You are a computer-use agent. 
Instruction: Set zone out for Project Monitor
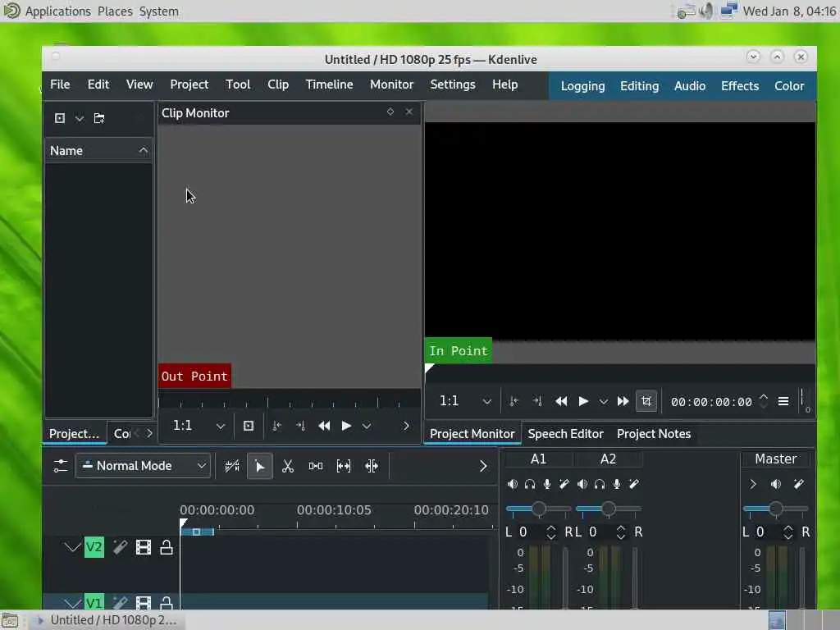click(537, 401)
